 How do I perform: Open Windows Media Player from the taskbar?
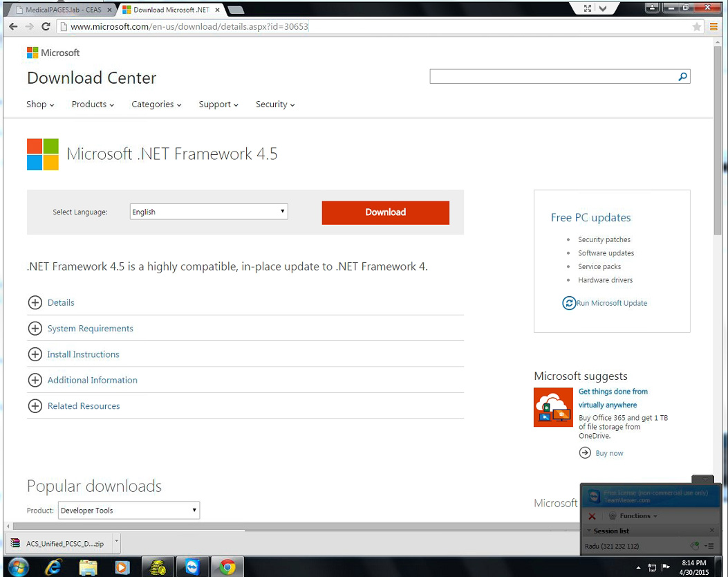(x=122, y=567)
